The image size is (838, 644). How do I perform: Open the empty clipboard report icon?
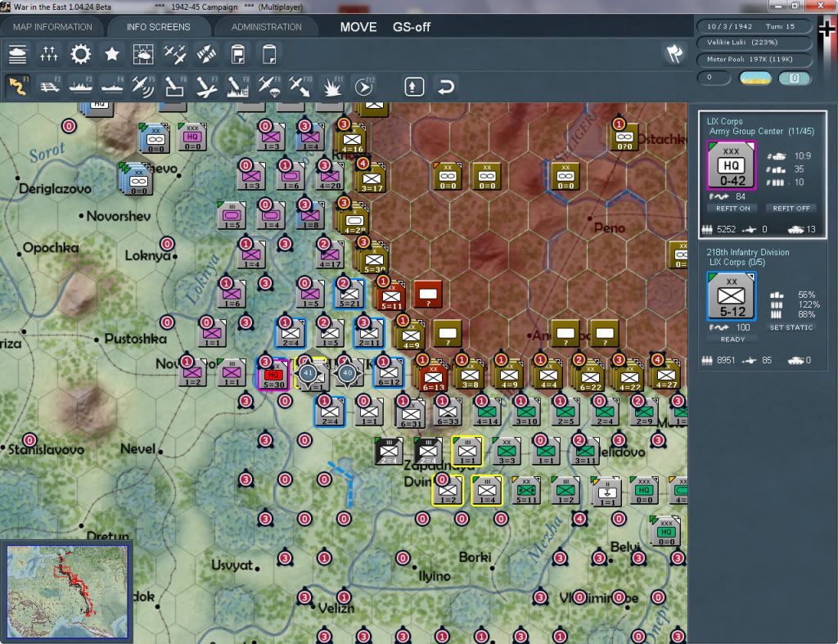269,54
